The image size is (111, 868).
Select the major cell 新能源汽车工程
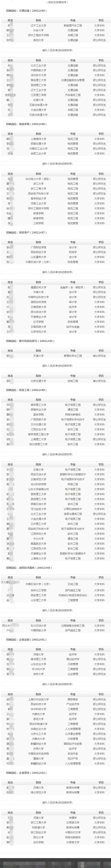73,26
